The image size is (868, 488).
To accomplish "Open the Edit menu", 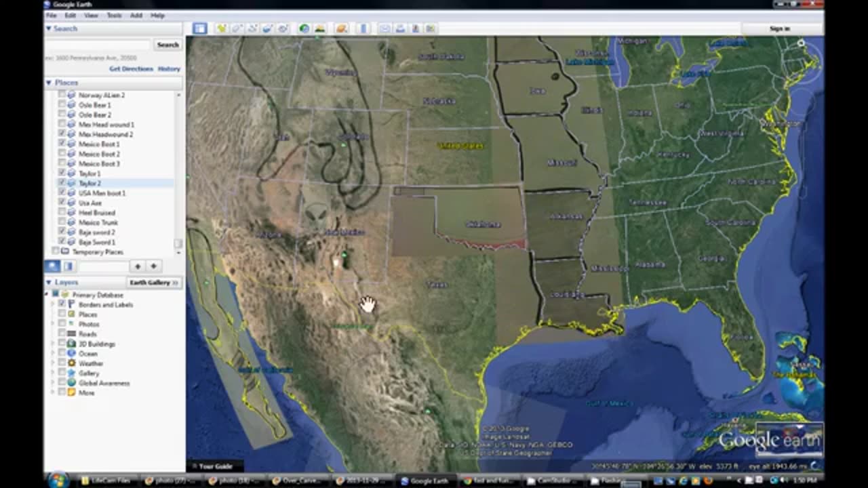I will click(x=71, y=15).
